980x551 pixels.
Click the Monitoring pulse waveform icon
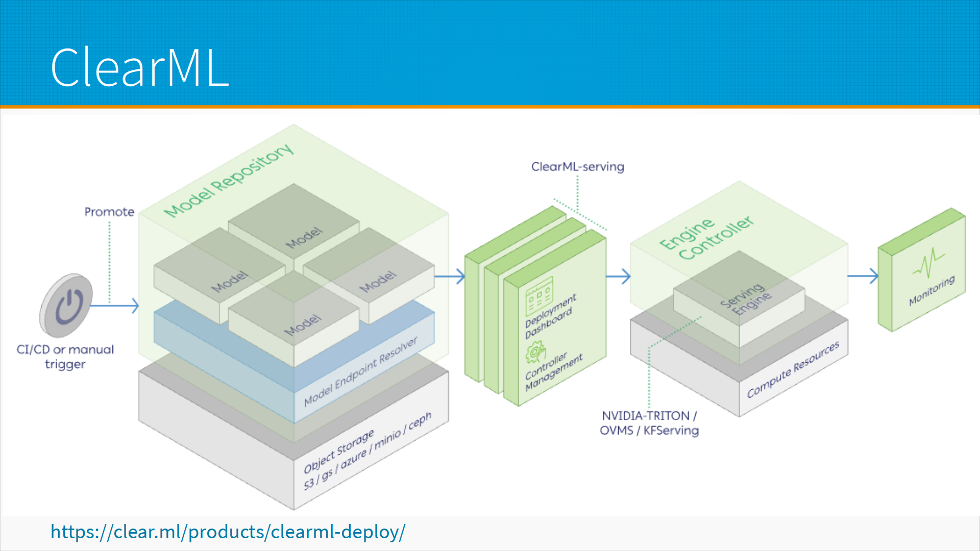(x=928, y=262)
